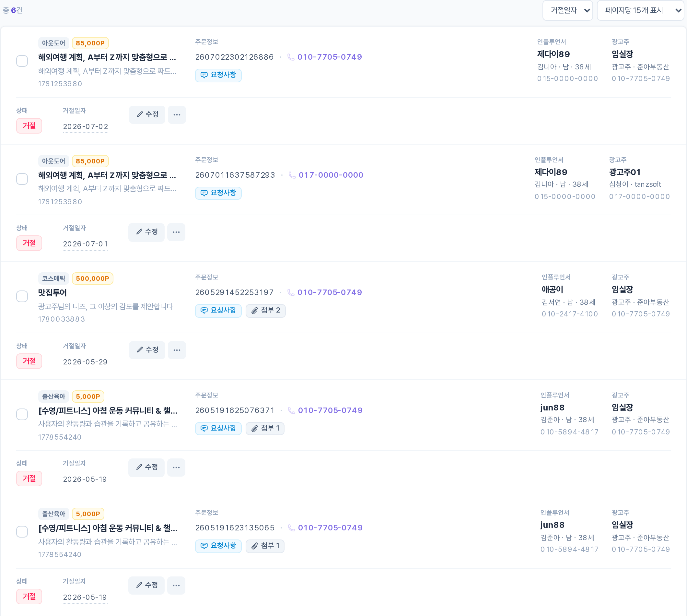687x616 pixels.
Task: View 요청사항 for order 2607022302126886
Action: click(x=218, y=75)
